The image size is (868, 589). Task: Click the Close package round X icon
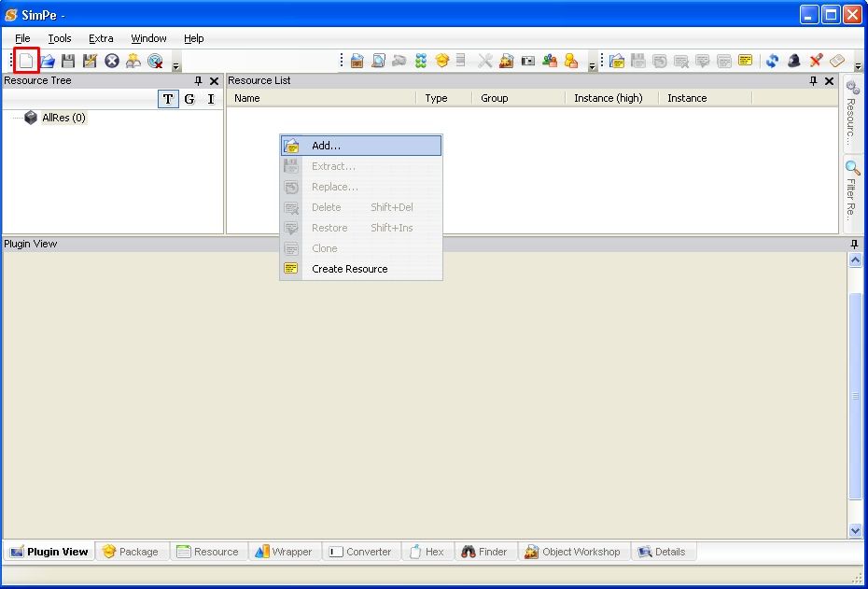pos(112,61)
